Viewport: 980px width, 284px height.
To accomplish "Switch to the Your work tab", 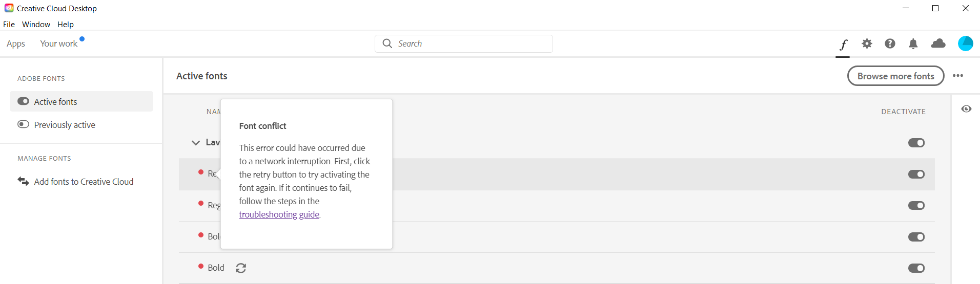I will 59,44.
